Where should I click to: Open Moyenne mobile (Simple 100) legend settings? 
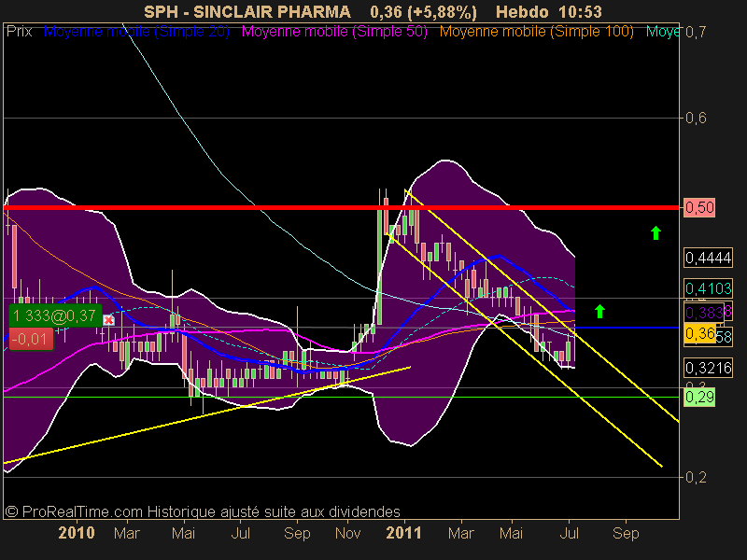coord(536,32)
